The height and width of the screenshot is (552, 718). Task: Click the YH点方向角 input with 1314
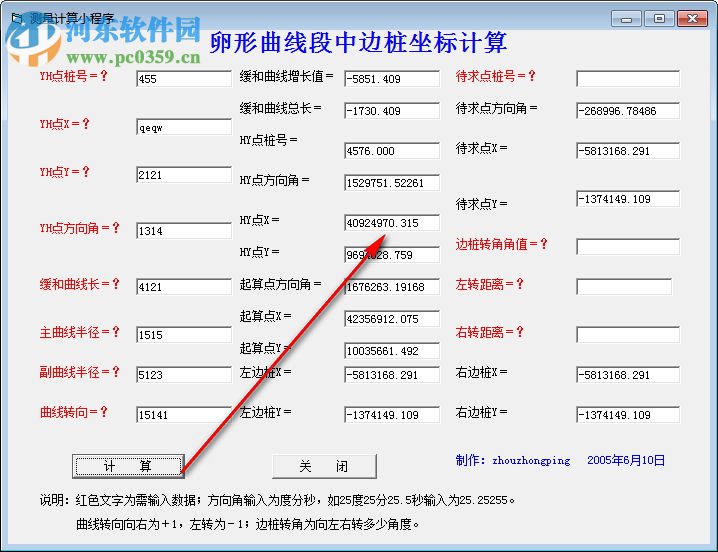(184, 230)
